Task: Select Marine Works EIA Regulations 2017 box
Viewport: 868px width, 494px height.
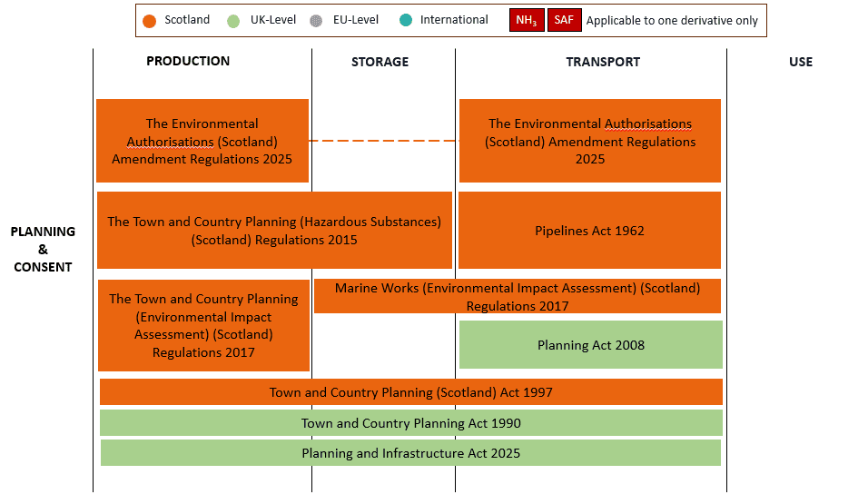Action: tap(518, 296)
